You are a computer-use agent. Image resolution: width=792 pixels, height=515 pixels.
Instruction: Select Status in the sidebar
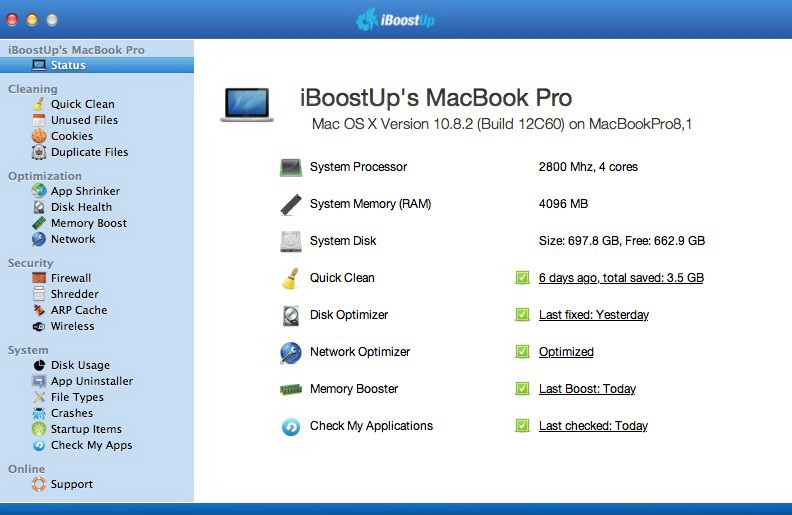(97, 65)
